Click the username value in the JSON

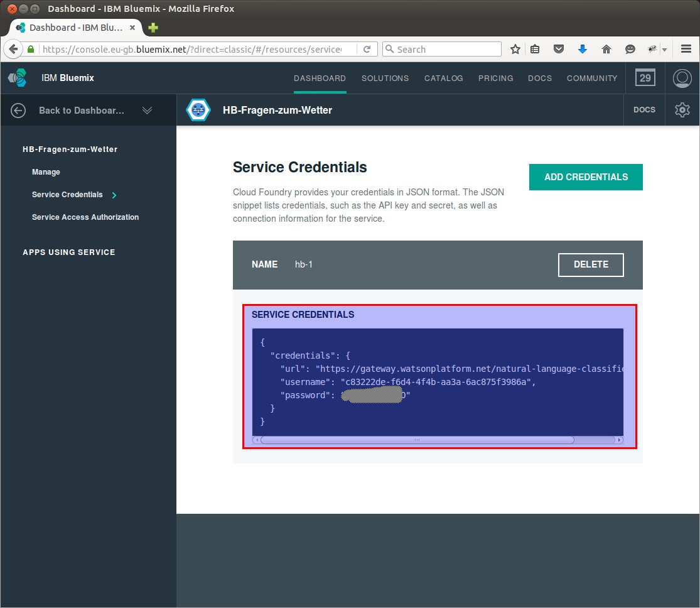coord(436,382)
